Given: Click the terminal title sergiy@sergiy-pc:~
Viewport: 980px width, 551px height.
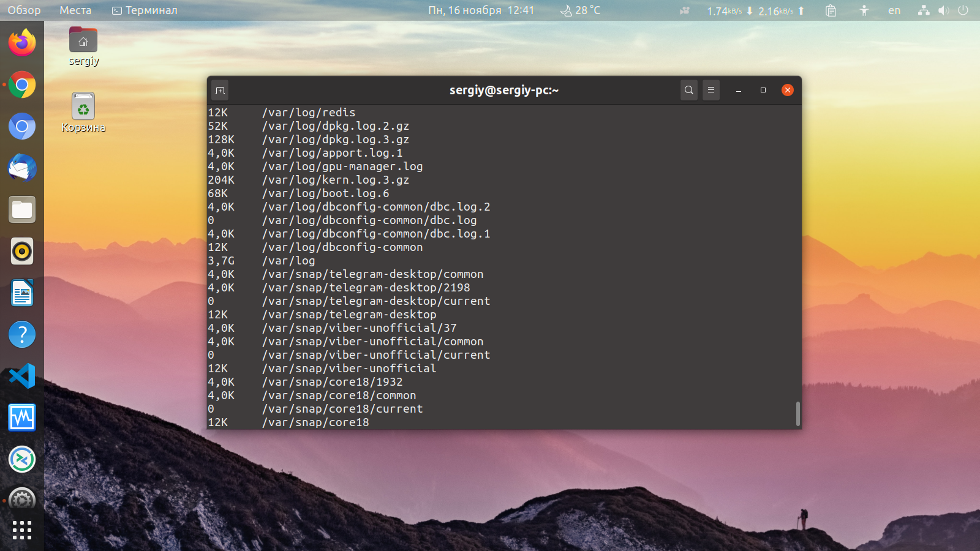Looking at the screenshot, I should coord(504,90).
